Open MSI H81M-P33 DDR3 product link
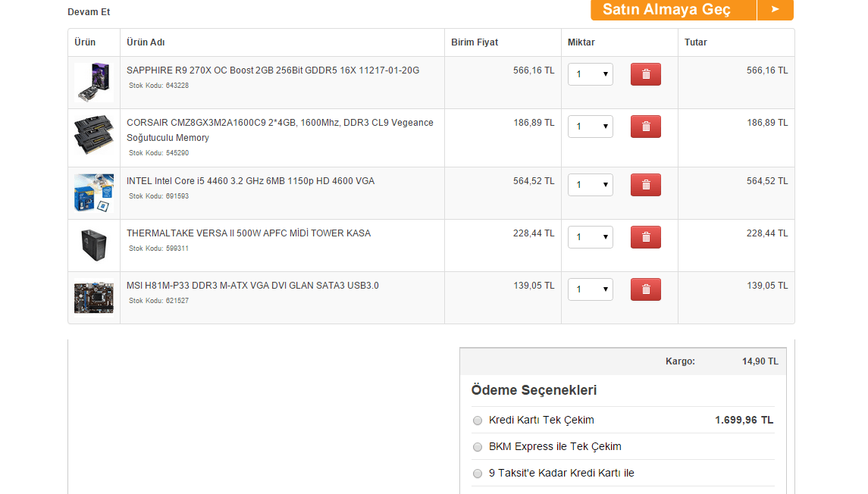This screenshot has height=494, width=868. pyautogui.click(x=252, y=286)
